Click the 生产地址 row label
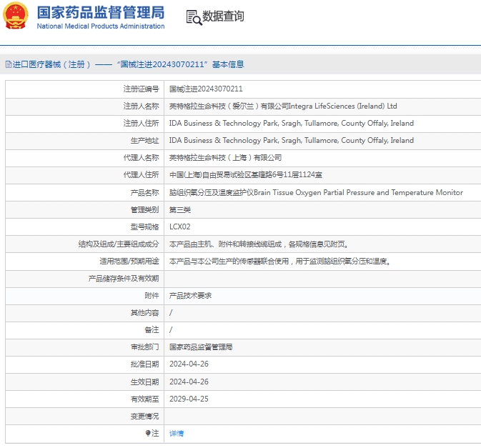The height and width of the screenshot is (448, 481). click(145, 141)
